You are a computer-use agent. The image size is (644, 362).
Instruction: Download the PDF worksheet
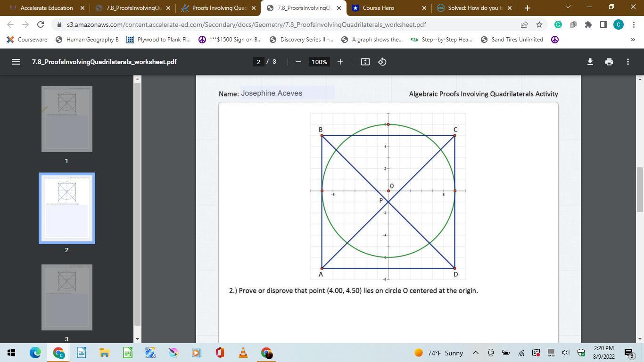pyautogui.click(x=590, y=62)
